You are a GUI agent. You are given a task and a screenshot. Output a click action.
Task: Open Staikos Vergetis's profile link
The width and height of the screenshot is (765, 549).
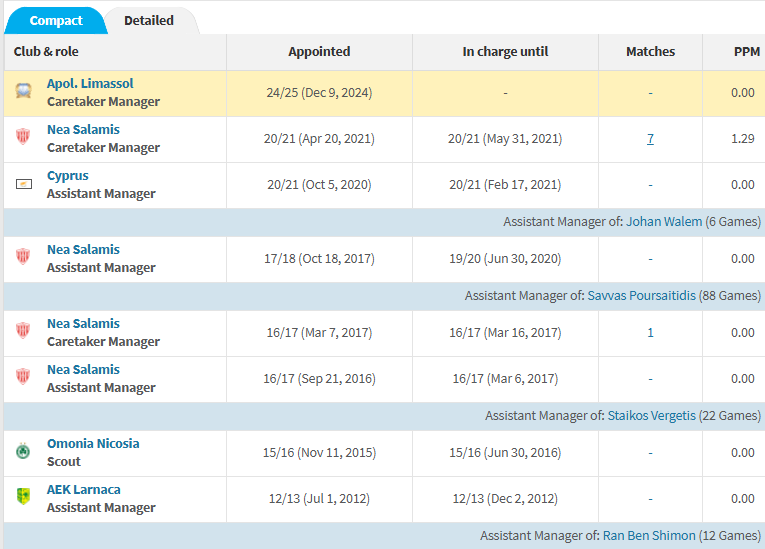click(x=651, y=416)
